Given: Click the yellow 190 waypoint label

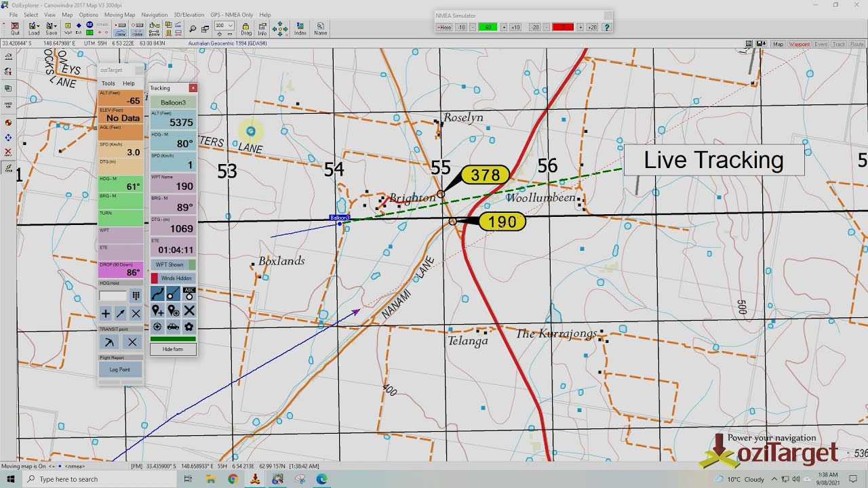Looking at the screenshot, I should (502, 222).
